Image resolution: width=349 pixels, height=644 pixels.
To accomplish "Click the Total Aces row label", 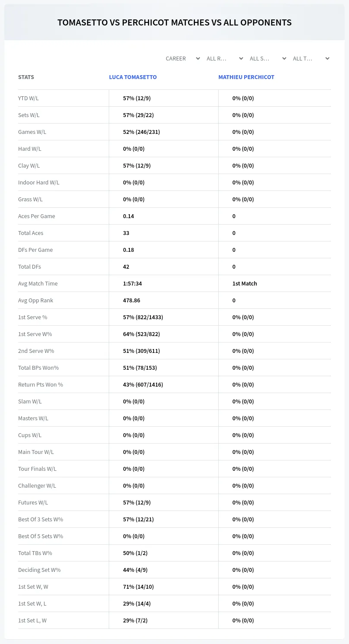I will tap(31, 233).
